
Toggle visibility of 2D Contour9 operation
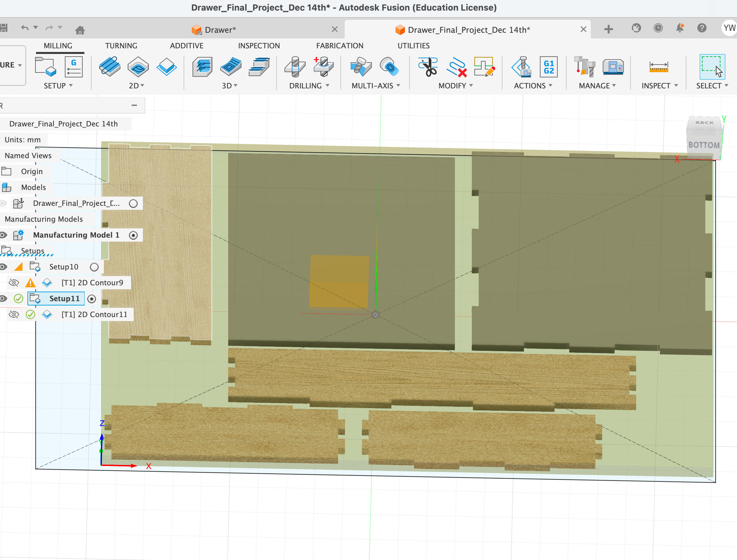[x=14, y=283]
